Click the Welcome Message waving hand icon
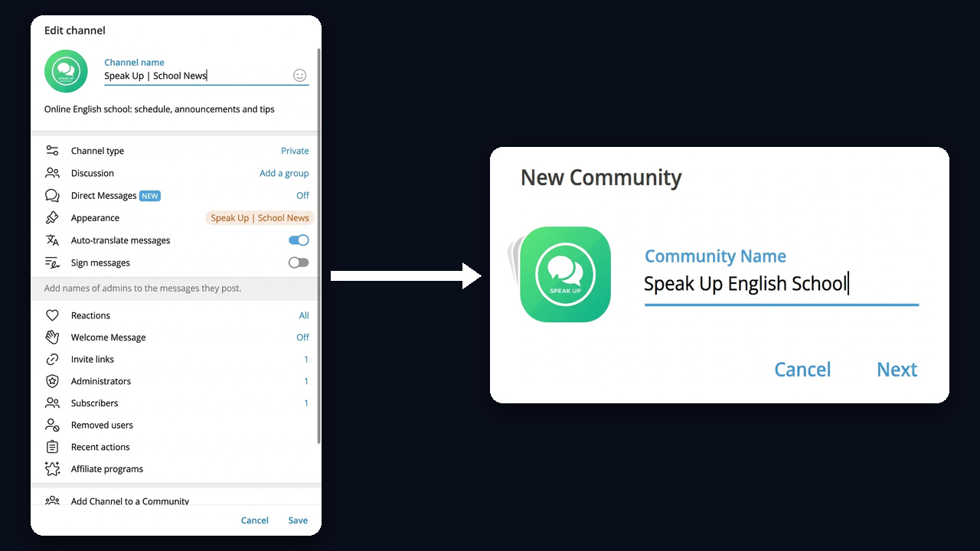 [x=52, y=337]
